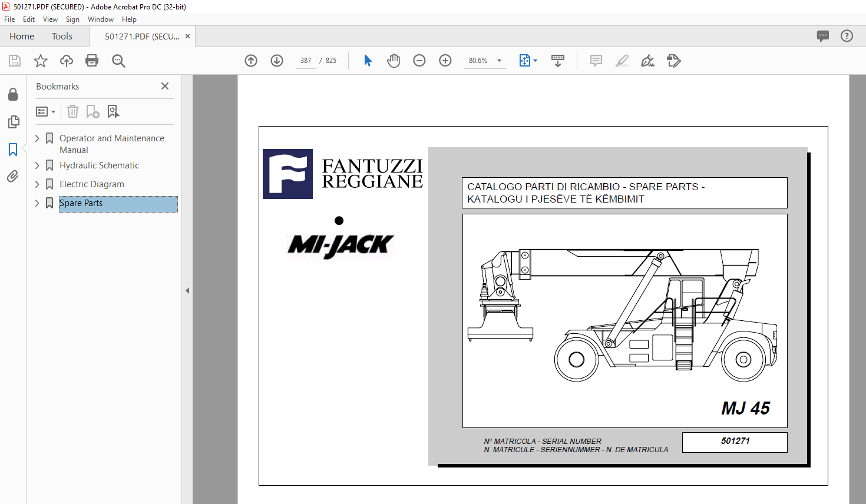Collapse the navigation pane with arrow

(x=187, y=290)
